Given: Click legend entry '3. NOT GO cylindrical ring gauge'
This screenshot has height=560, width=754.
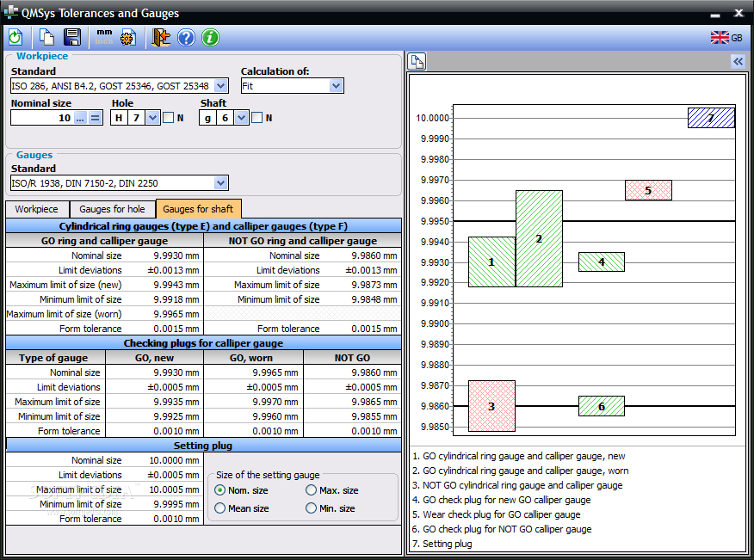Looking at the screenshot, I should [x=517, y=485].
